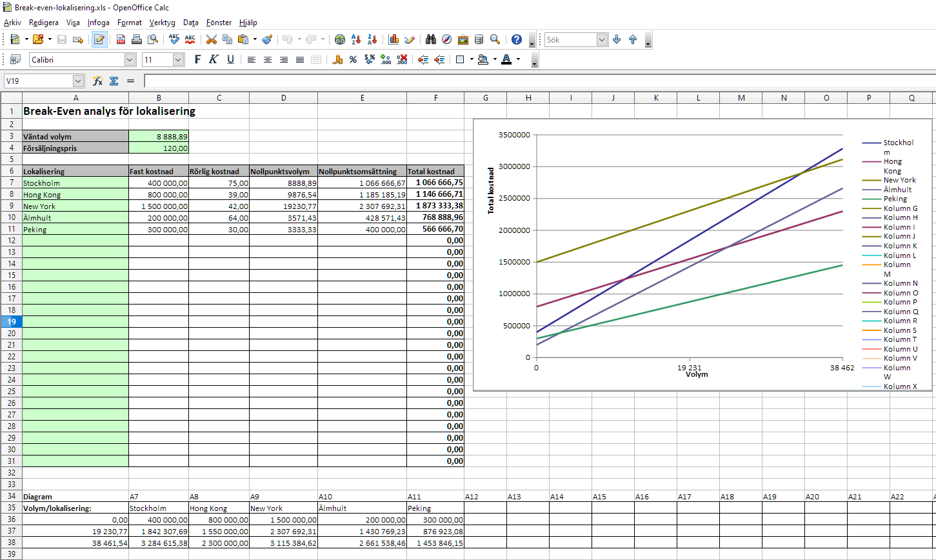936x560 pixels.
Task: Open the Data menu
Action: (191, 23)
